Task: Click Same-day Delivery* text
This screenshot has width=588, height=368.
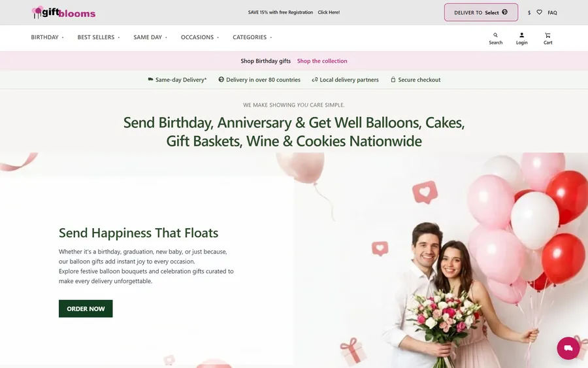Action: [181, 80]
